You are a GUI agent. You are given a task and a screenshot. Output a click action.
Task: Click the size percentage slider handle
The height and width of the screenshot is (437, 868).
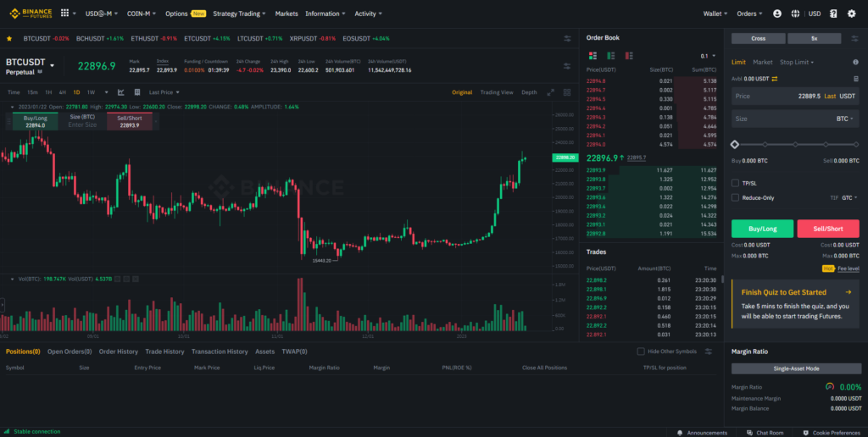pyautogui.click(x=735, y=144)
